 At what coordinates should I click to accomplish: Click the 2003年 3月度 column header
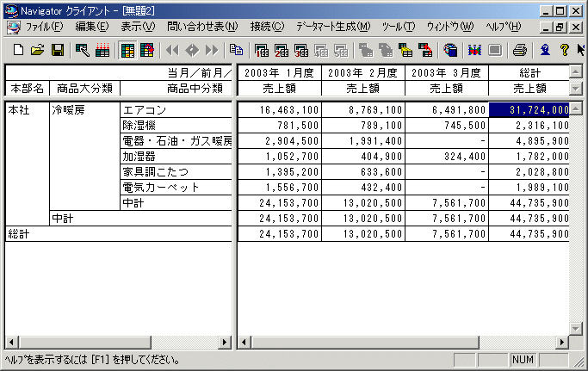point(447,73)
